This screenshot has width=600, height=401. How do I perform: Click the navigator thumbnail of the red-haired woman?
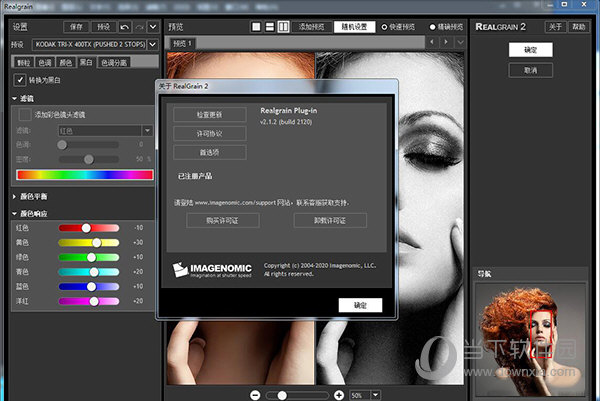tap(530, 340)
